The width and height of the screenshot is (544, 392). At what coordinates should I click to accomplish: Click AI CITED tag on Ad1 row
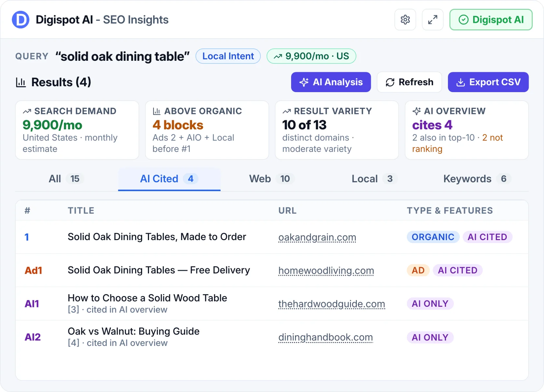458,270
